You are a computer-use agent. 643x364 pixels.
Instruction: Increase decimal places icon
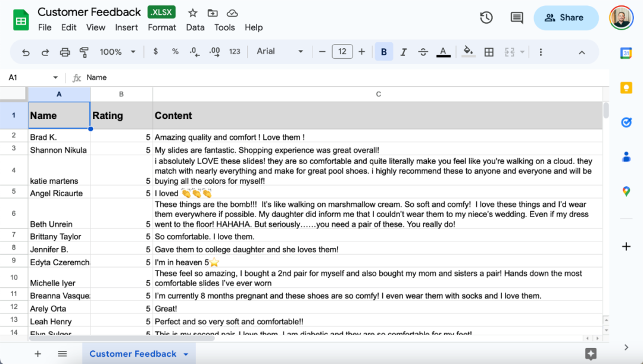click(x=214, y=52)
